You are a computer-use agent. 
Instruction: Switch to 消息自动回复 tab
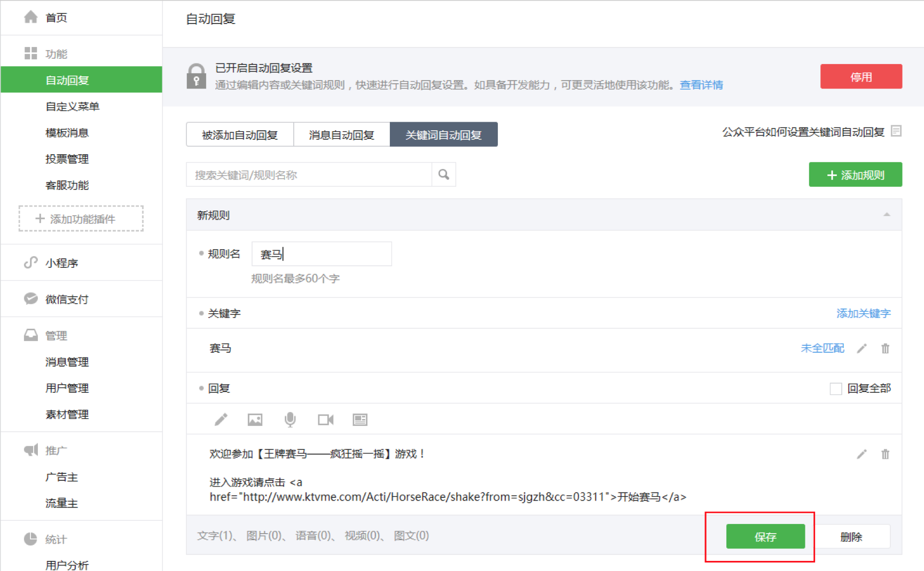pyautogui.click(x=342, y=134)
